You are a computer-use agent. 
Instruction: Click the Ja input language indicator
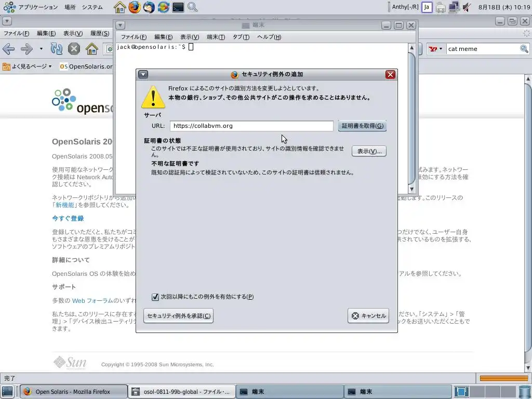pos(427,7)
